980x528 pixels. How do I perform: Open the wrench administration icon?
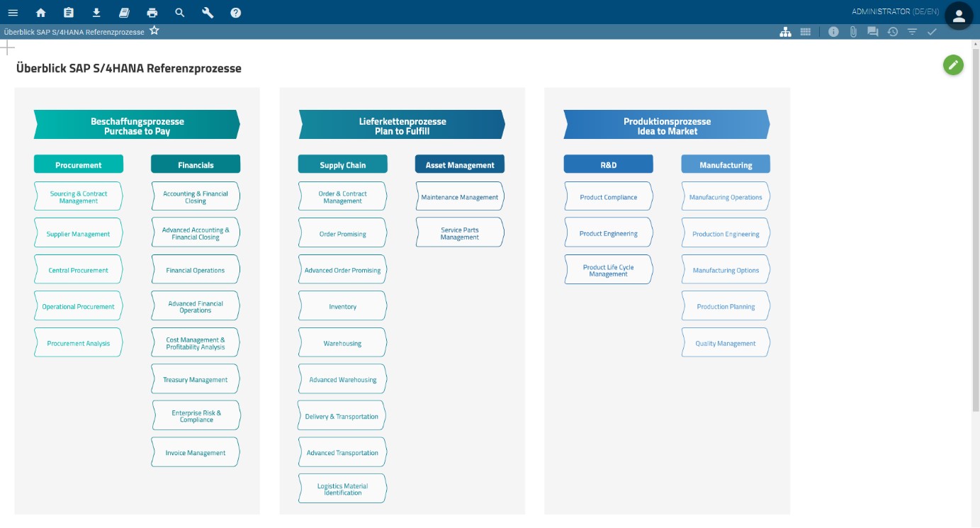pyautogui.click(x=208, y=12)
